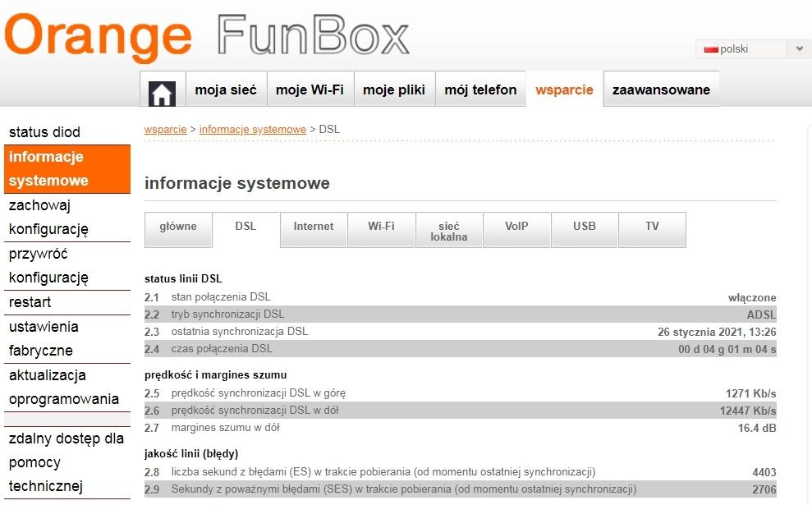The height and width of the screenshot is (505, 812).
Task: Click the 26 stycznia 2021, 13:26 value
Action: pos(717,332)
